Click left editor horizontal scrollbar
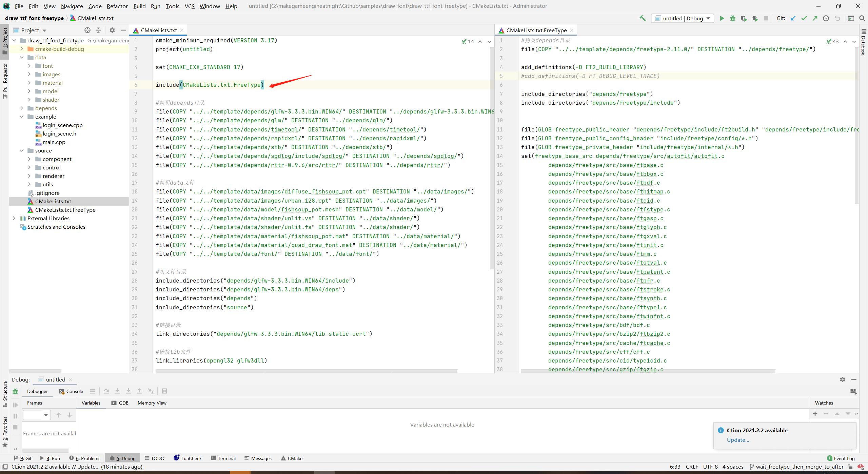The height and width of the screenshot is (474, 868). click(x=307, y=371)
